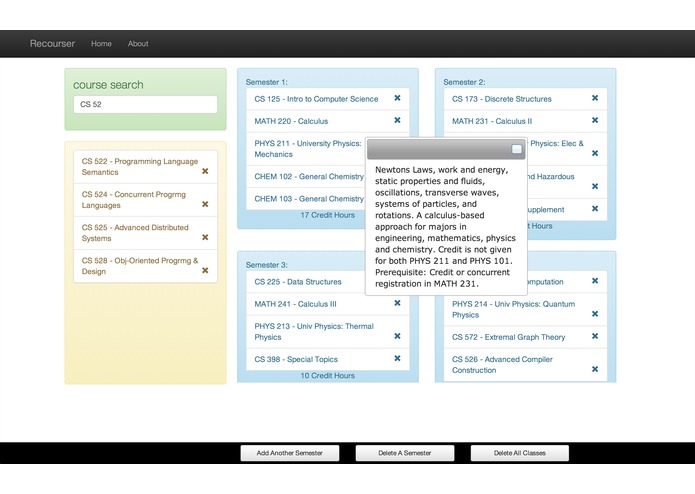
Task: Click the Semester 1 heading
Action: point(266,82)
